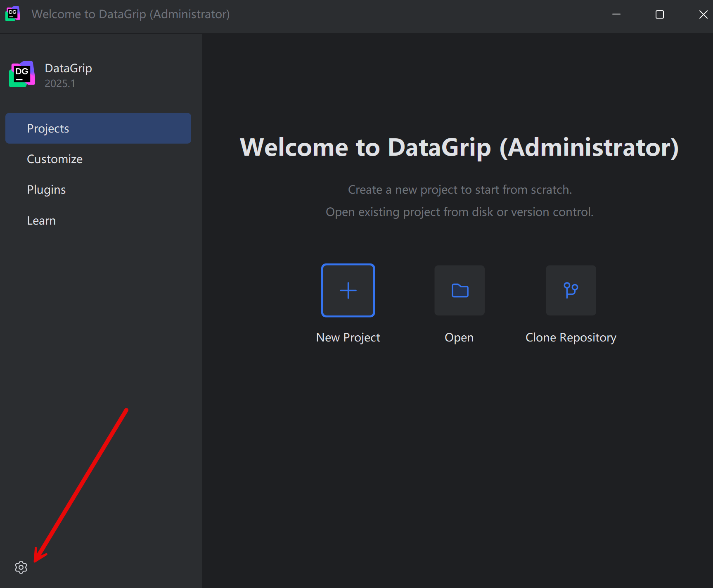This screenshot has height=588, width=713.
Task: Close the DataGrip welcome window
Action: tap(703, 14)
